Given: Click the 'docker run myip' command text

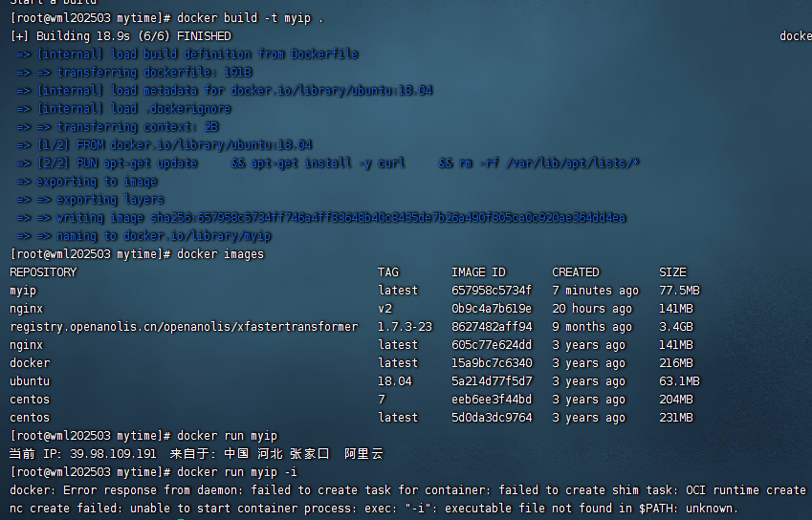Looking at the screenshot, I should pos(228,436).
